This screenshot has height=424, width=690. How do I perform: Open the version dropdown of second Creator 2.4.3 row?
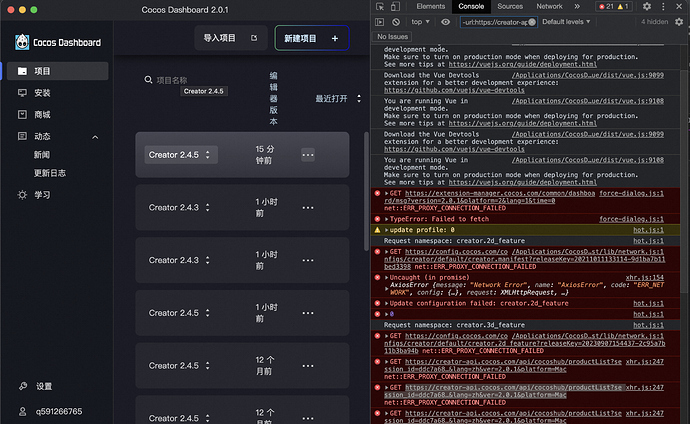click(179, 260)
